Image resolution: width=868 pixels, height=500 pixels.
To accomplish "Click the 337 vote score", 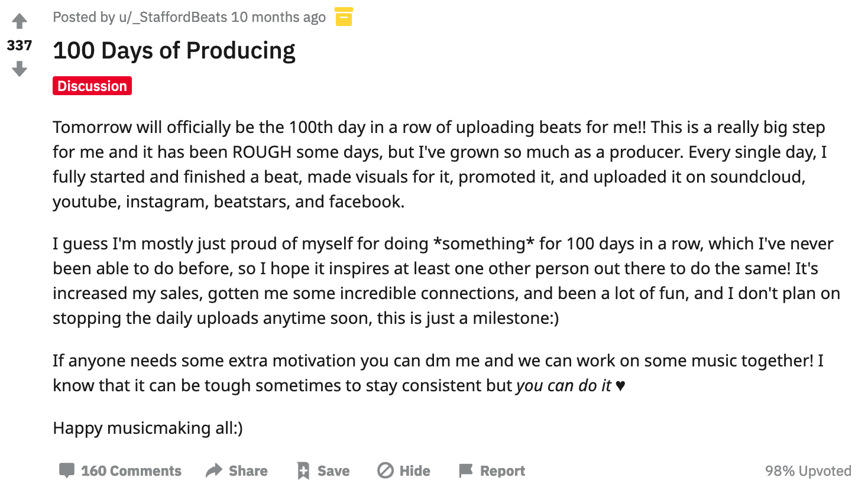I will (x=20, y=46).
